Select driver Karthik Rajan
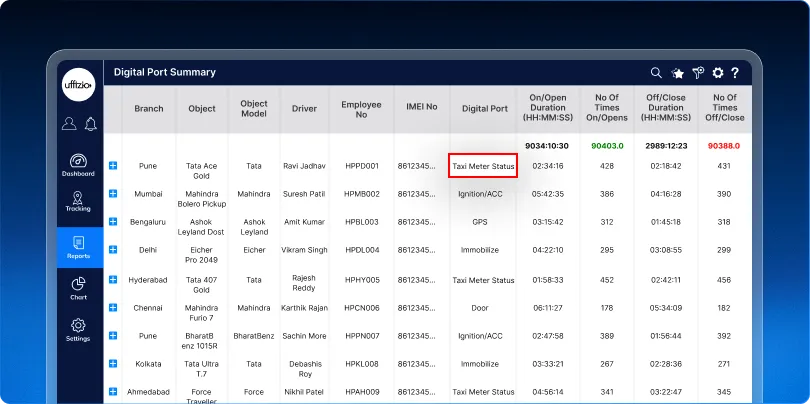This screenshot has width=810, height=404. [x=304, y=308]
